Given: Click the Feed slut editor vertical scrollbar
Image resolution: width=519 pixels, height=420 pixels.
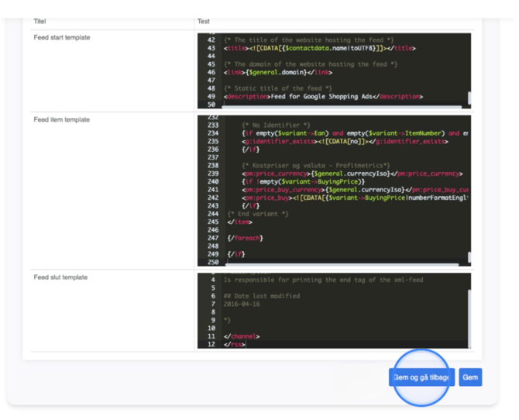Looking at the screenshot, I should tap(469, 319).
